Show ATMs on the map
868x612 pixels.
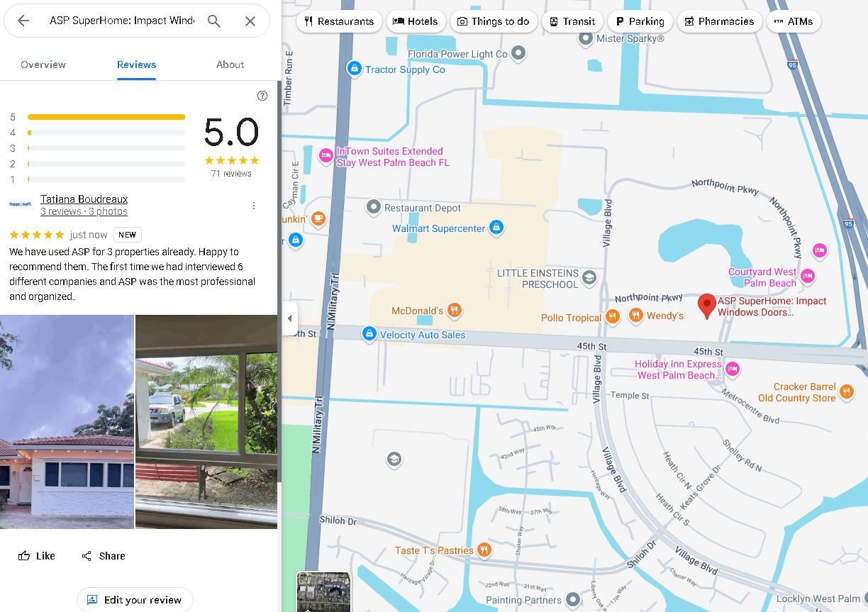(794, 21)
